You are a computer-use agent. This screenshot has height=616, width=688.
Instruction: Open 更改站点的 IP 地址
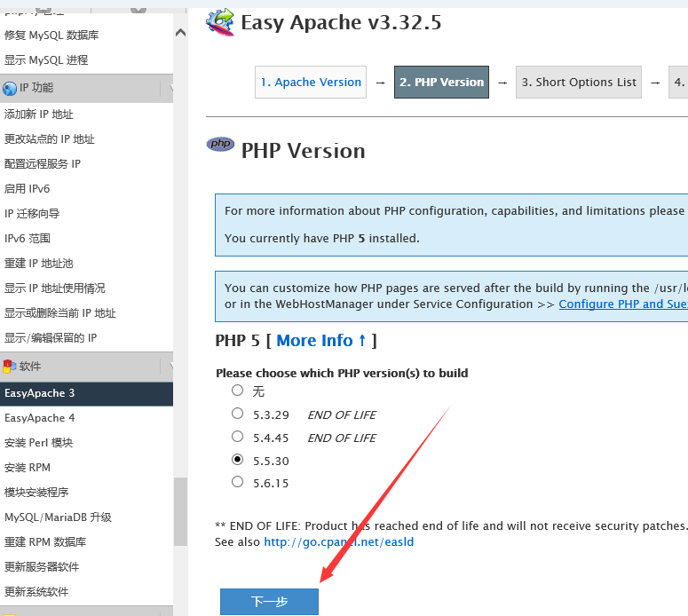point(49,139)
